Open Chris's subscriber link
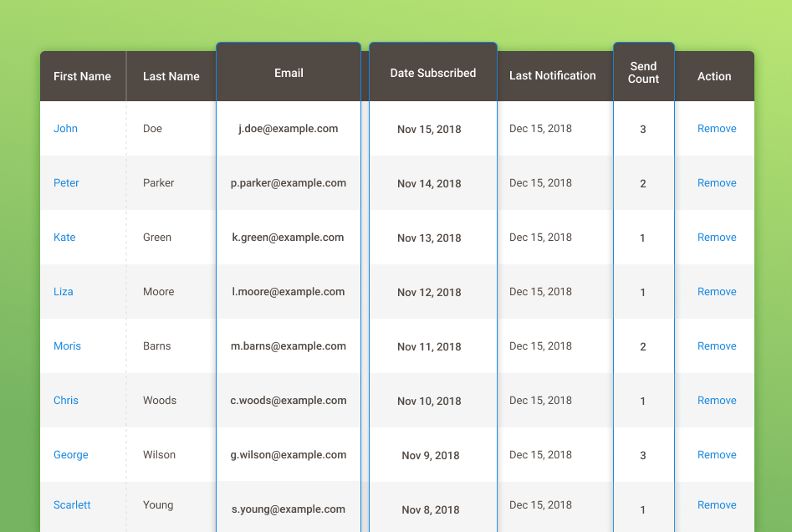This screenshot has height=532, width=792. pos(66,400)
